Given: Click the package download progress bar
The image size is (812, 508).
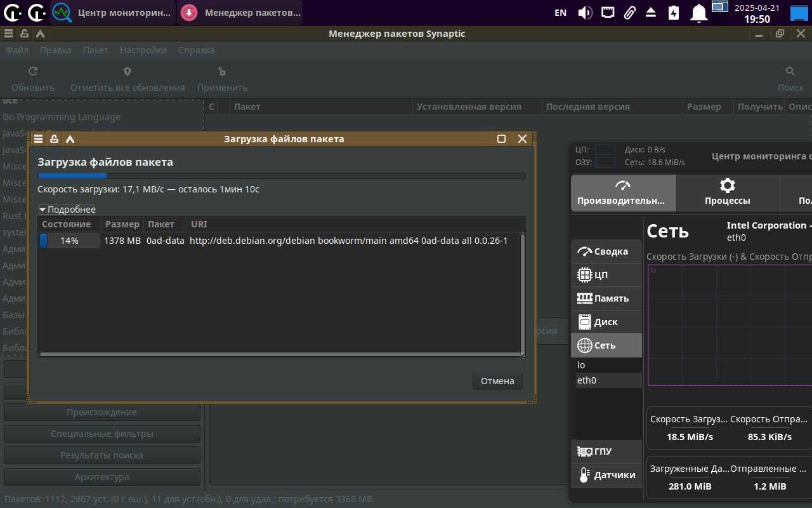Looking at the screenshot, I should 282,176.
